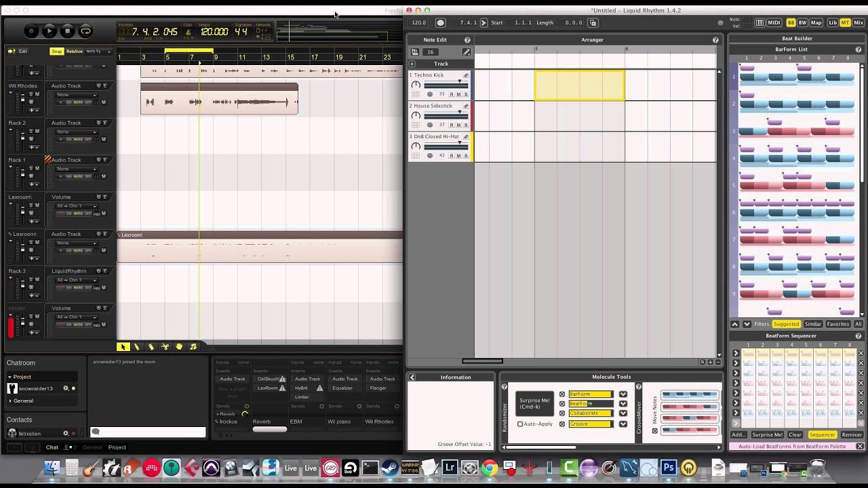Screen dimensions: 868x488
Task: Click the Reverb level slider
Action: [270, 429]
